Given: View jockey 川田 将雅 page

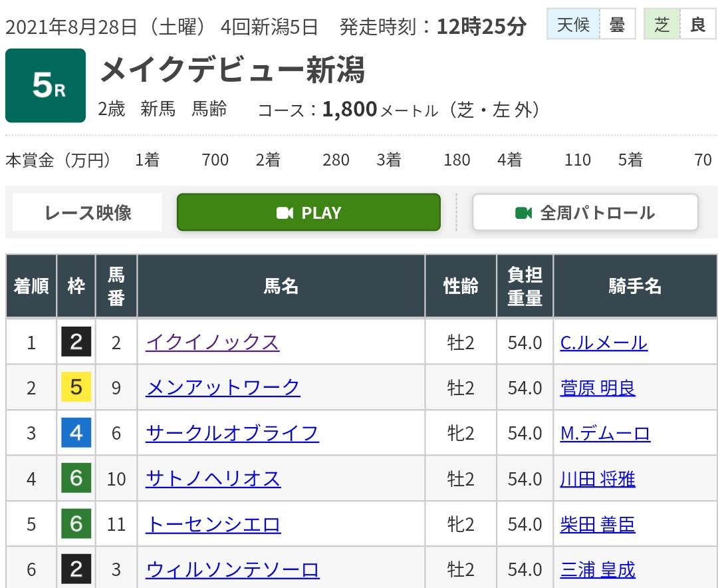Looking at the screenshot, I should click(x=598, y=479).
